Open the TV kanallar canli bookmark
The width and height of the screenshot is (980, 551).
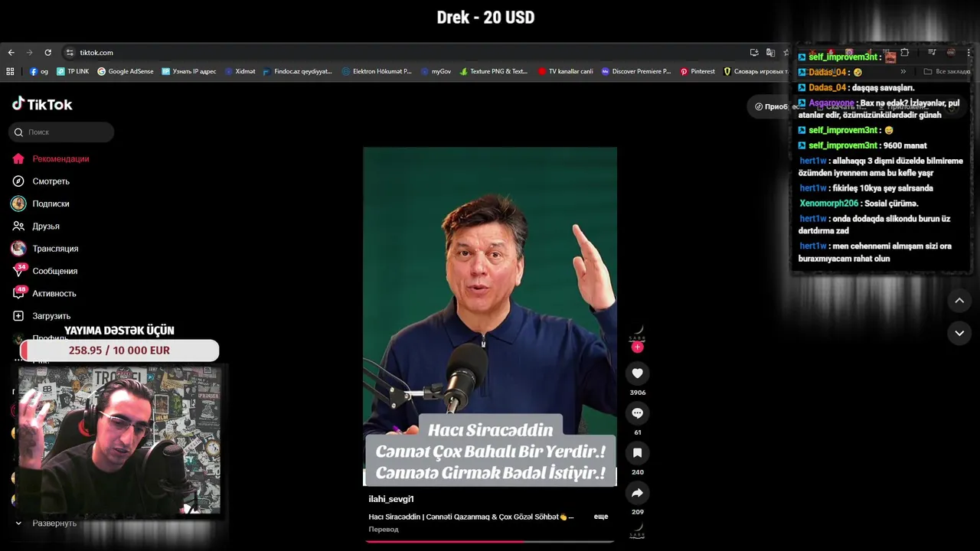pyautogui.click(x=565, y=71)
